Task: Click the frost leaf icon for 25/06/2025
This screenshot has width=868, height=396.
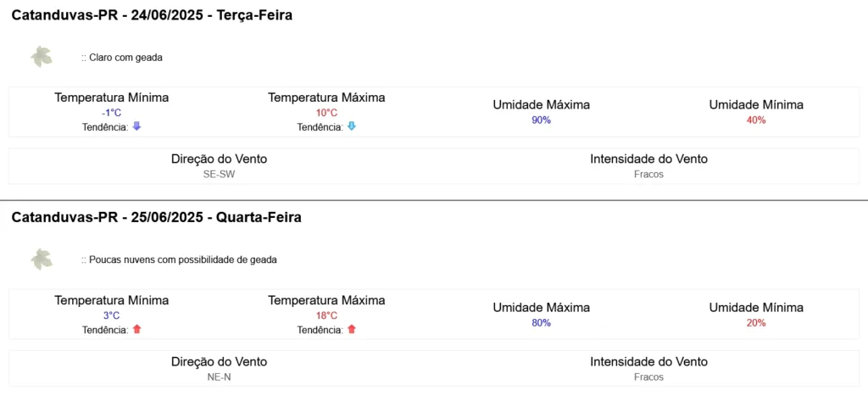Action: 42,259
